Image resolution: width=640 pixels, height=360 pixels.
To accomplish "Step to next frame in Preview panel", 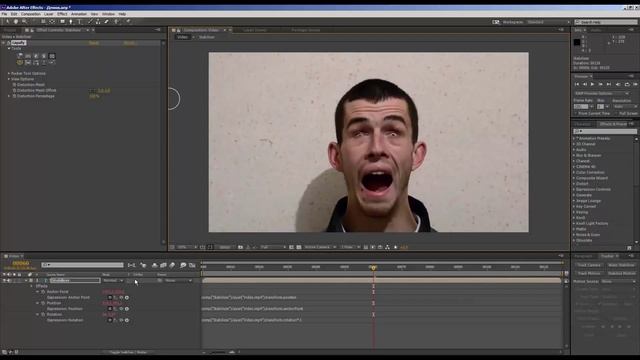I will 600,84.
